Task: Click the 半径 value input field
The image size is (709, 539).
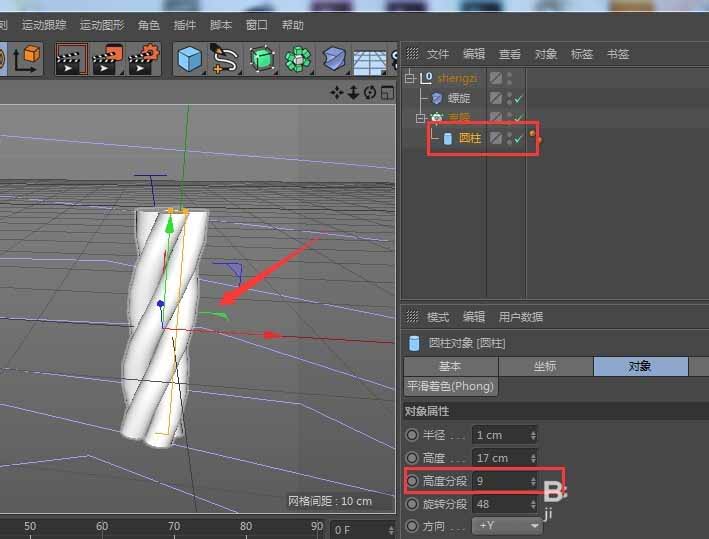Action: pos(500,435)
